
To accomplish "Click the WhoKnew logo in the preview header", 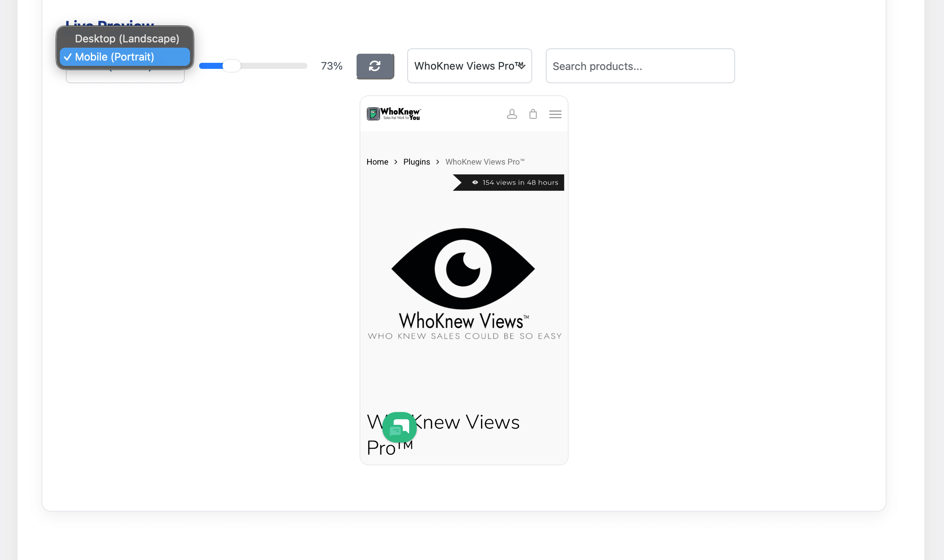I will point(393,113).
